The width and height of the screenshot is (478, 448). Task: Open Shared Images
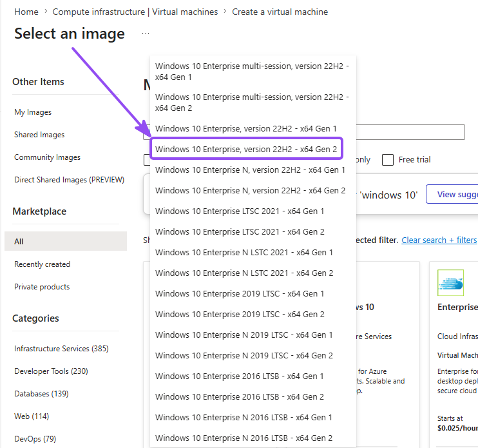coord(39,135)
